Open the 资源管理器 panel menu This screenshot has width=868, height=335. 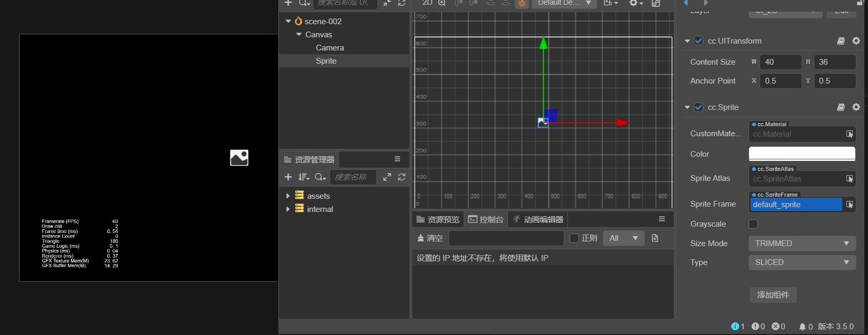pos(397,159)
